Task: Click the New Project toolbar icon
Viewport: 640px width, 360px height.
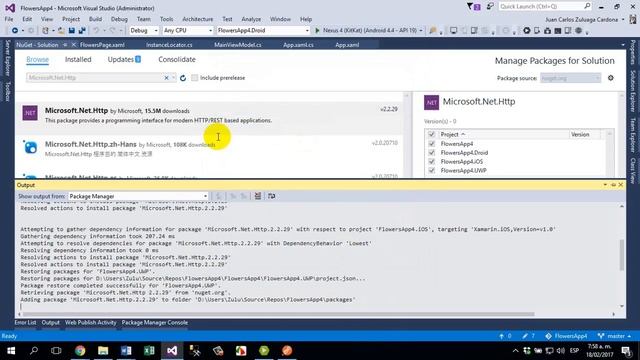Action: 46,31
